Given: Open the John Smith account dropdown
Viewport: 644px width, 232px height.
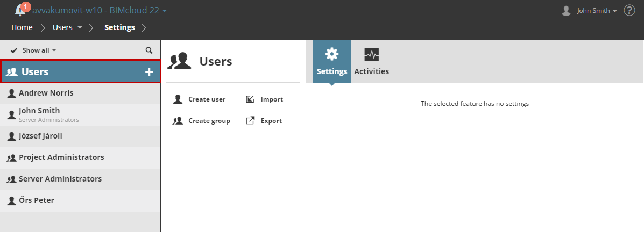Looking at the screenshot, I should tap(596, 11).
